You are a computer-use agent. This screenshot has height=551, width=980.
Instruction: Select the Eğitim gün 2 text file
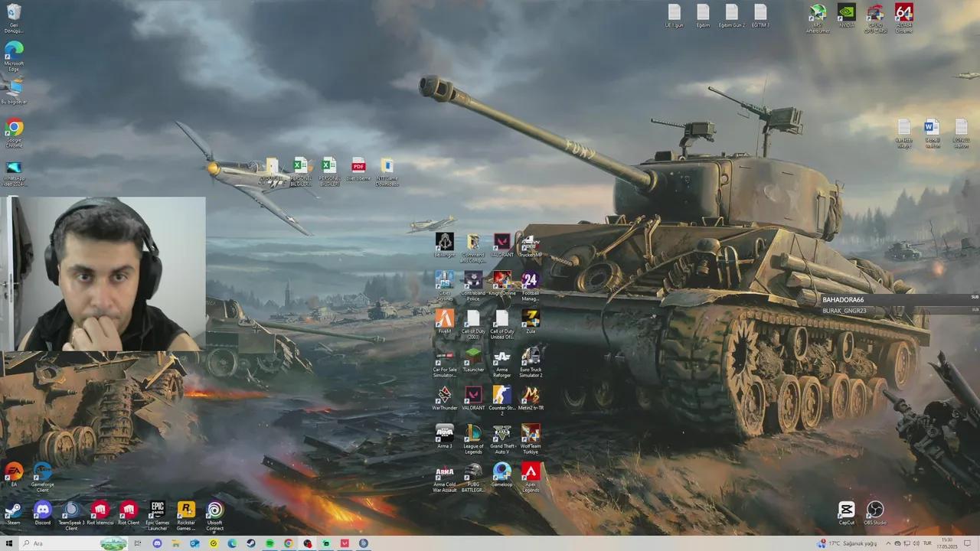coord(731,16)
